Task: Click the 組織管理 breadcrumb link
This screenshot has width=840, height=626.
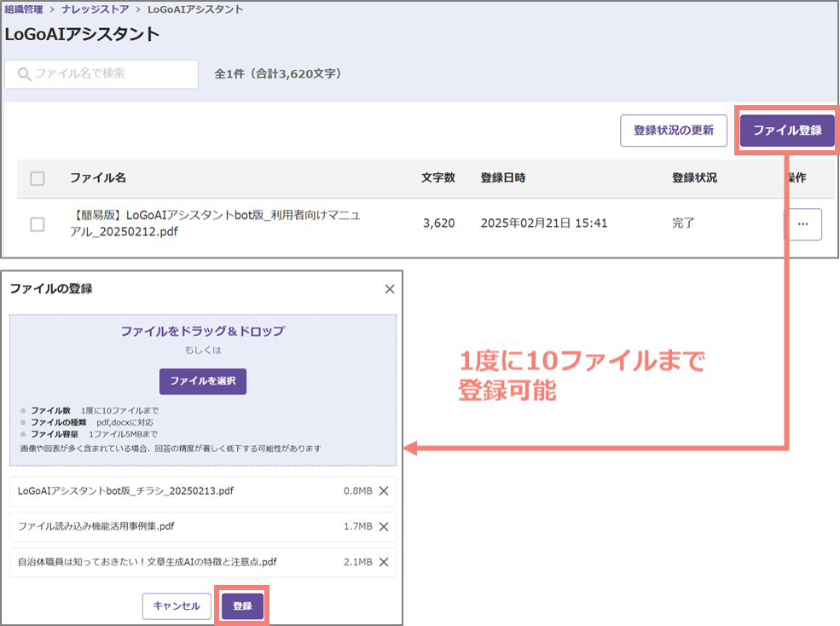Action: 24,9
